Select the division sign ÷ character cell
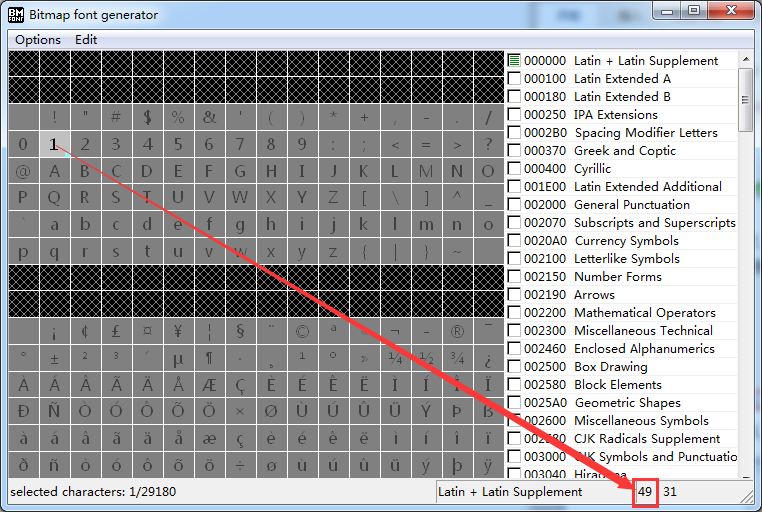 point(240,465)
